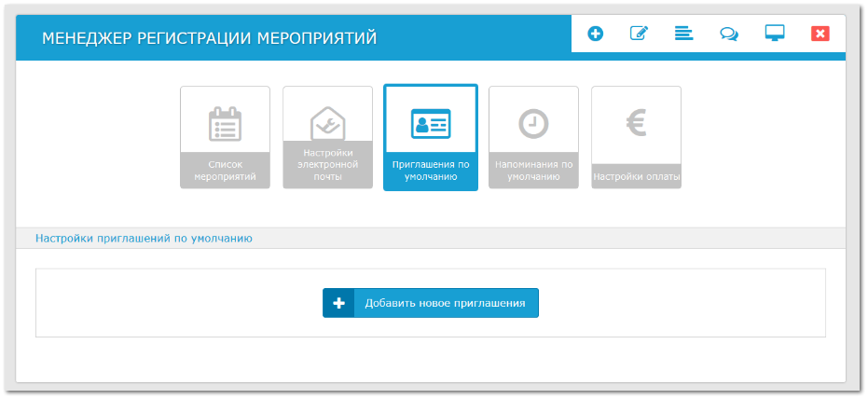868x399 pixels.
Task: Switch to "Настройки электронной почты" tab label
Action: pyautogui.click(x=327, y=164)
